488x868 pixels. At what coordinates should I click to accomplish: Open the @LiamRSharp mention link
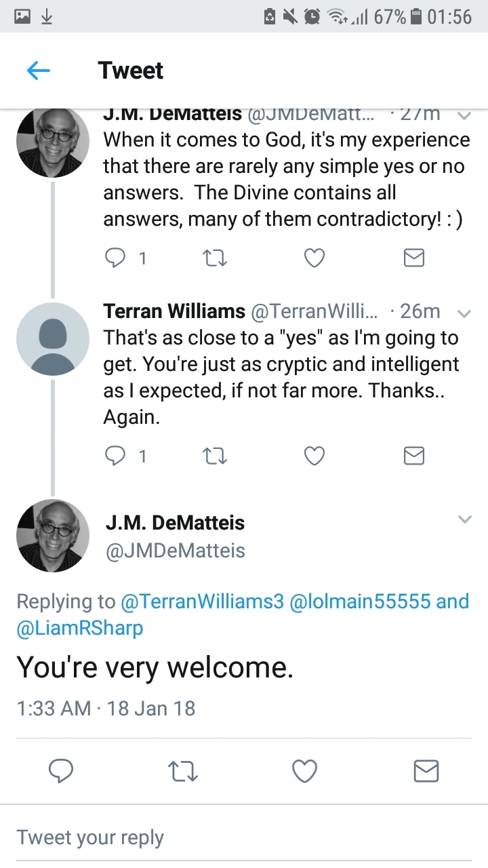click(80, 628)
